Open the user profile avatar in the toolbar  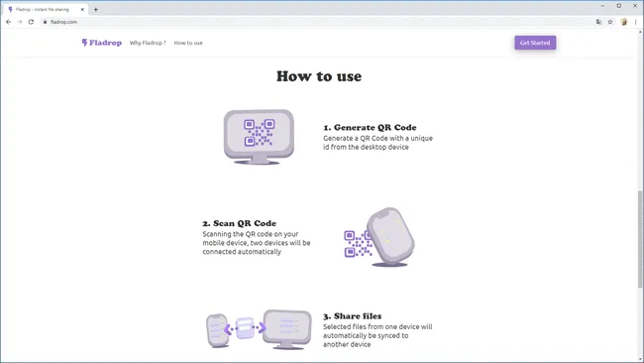pos(624,22)
